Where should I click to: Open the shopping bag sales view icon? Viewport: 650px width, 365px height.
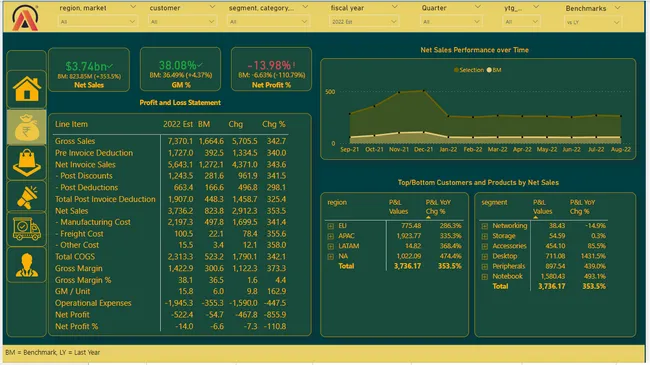(x=27, y=163)
